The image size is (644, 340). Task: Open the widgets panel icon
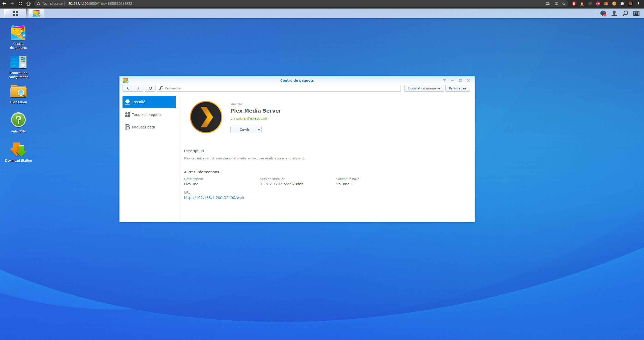click(636, 13)
